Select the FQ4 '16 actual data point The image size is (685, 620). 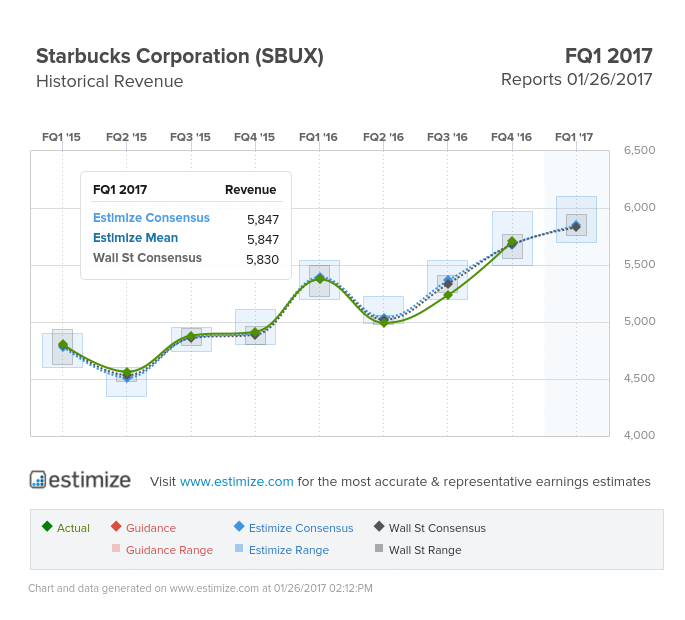[512, 242]
